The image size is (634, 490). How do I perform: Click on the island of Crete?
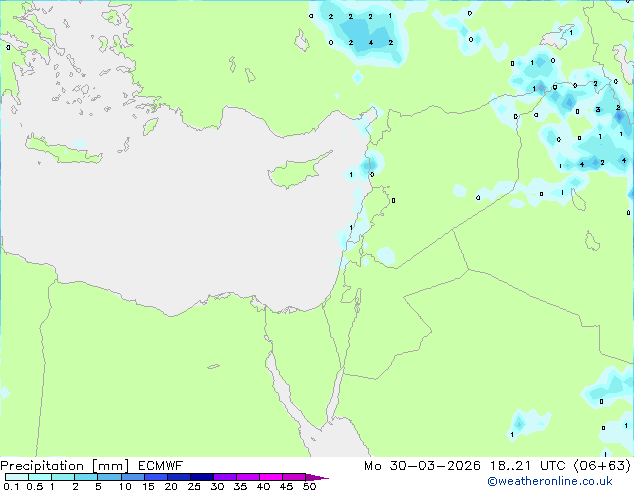pyautogui.click(x=65, y=152)
